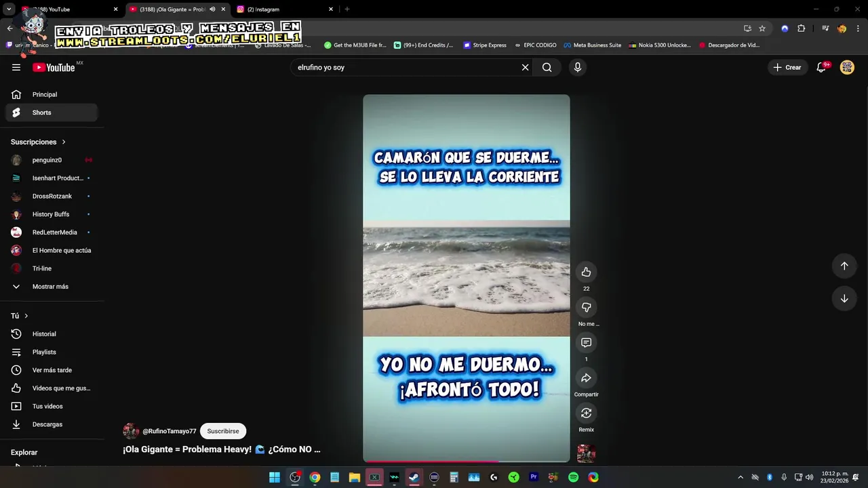Open Descargas in the sidebar

click(52, 424)
